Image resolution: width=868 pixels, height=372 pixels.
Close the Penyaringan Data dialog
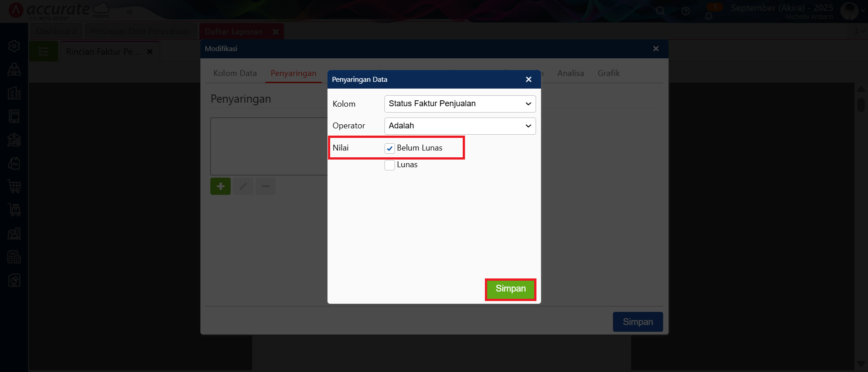click(528, 80)
